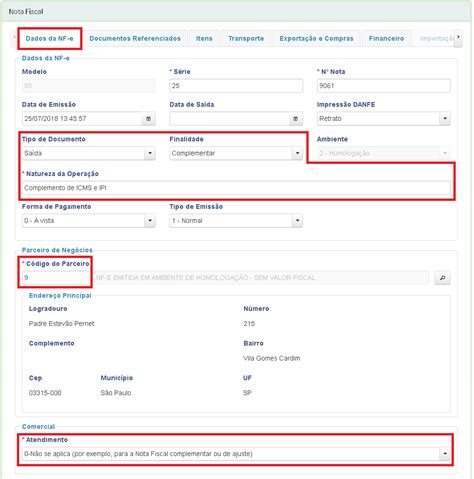Open the Finalidade dropdown

click(x=297, y=153)
